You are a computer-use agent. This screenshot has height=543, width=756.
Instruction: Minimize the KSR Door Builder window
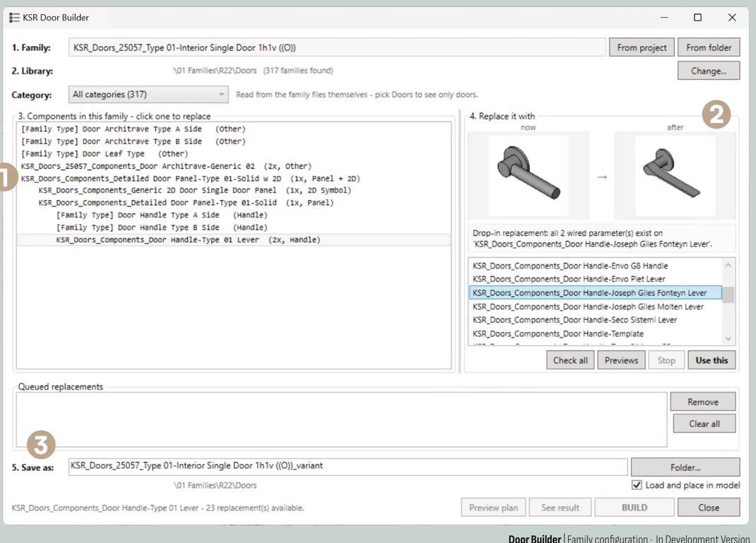click(664, 18)
